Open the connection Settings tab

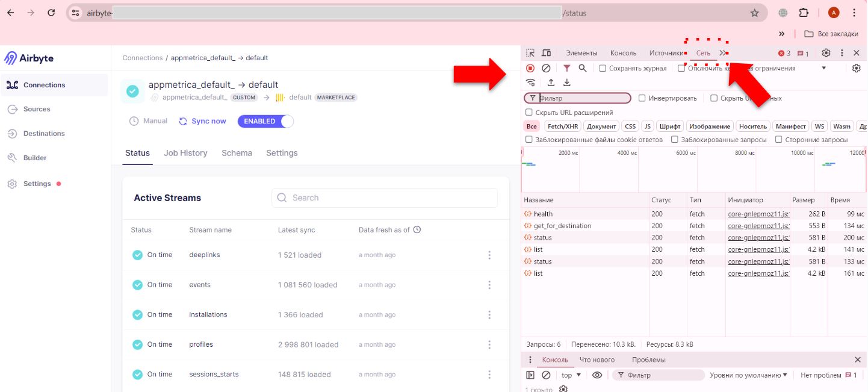click(282, 153)
